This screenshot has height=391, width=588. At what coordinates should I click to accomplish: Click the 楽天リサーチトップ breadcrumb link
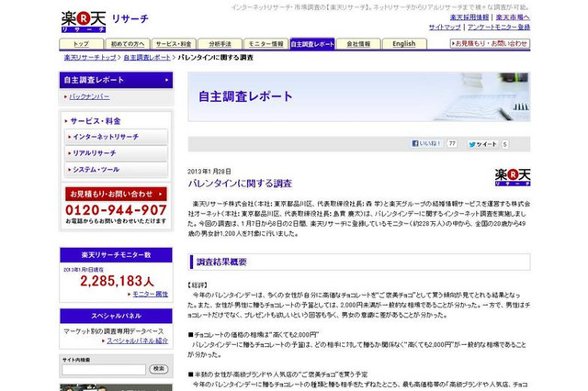pyautogui.click(x=90, y=57)
